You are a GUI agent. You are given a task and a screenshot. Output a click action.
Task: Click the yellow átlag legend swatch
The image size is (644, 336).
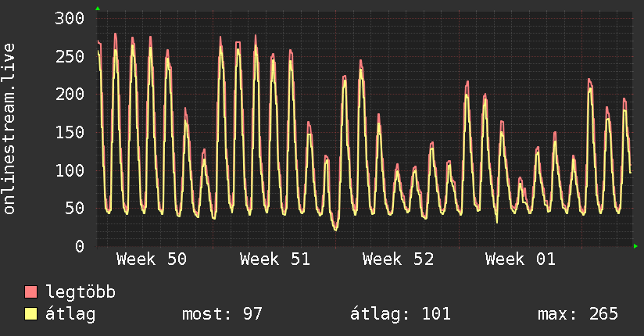pos(30,313)
